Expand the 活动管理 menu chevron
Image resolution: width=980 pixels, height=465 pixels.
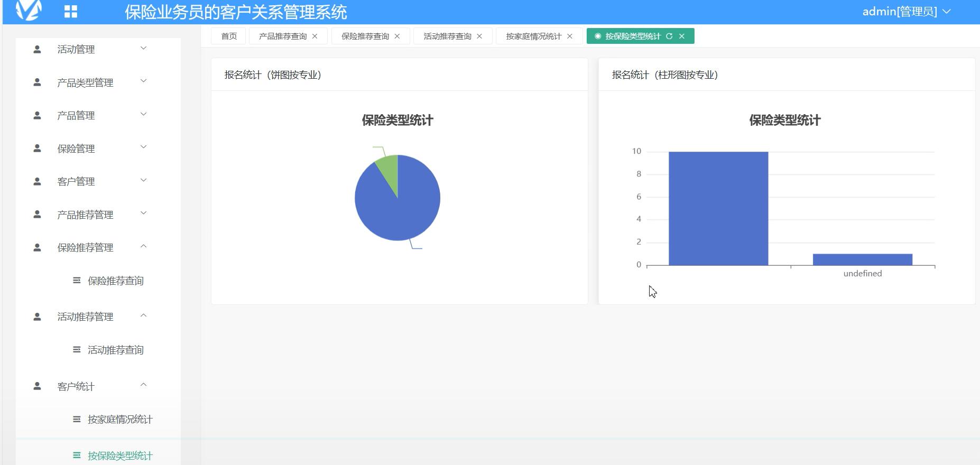pos(143,48)
